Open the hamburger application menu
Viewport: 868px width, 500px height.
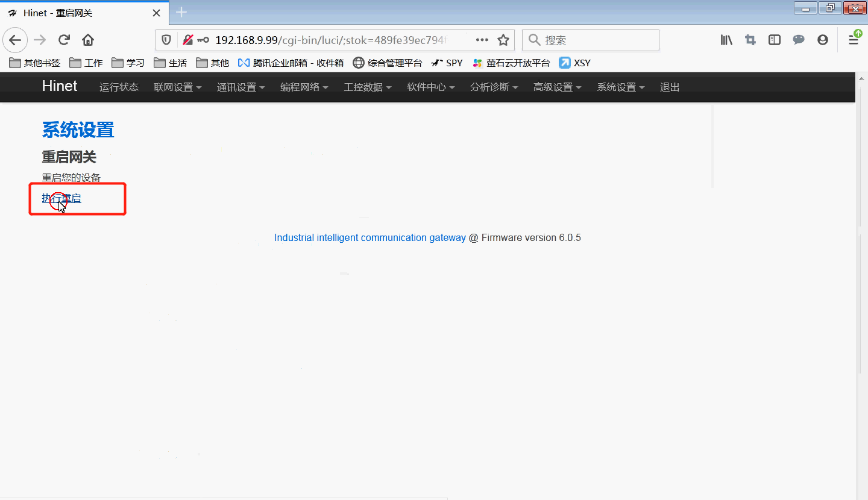[854, 40]
